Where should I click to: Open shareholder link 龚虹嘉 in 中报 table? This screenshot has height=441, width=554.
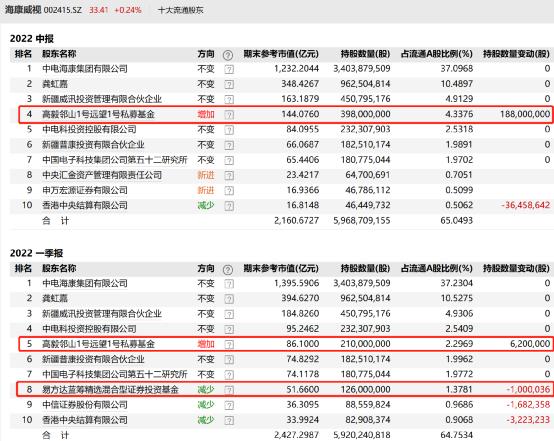[55, 84]
